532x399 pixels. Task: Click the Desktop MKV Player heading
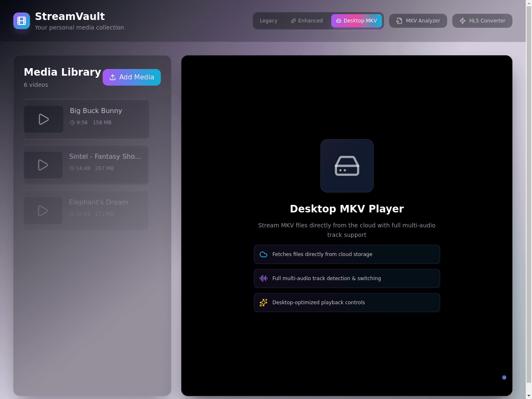point(347,209)
